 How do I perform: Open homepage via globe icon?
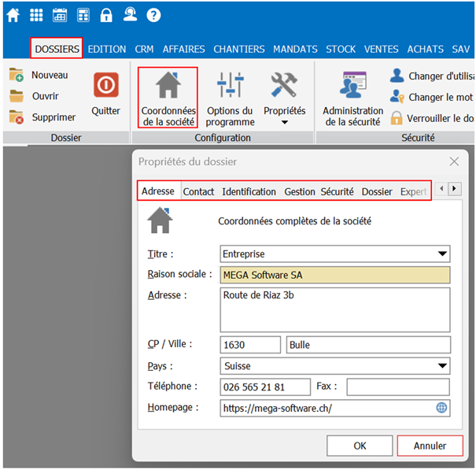point(441,408)
